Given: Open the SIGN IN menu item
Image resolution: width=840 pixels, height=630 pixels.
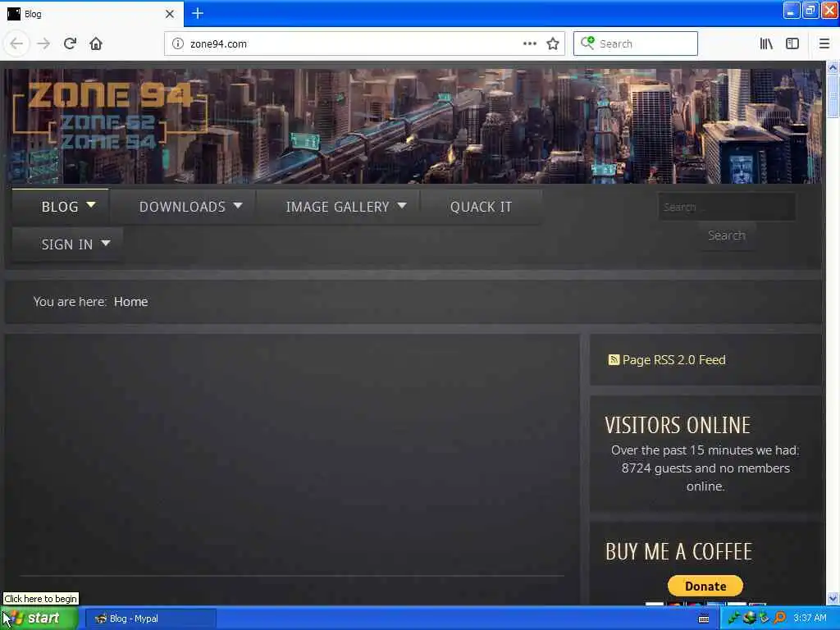Looking at the screenshot, I should pyautogui.click(x=67, y=244).
